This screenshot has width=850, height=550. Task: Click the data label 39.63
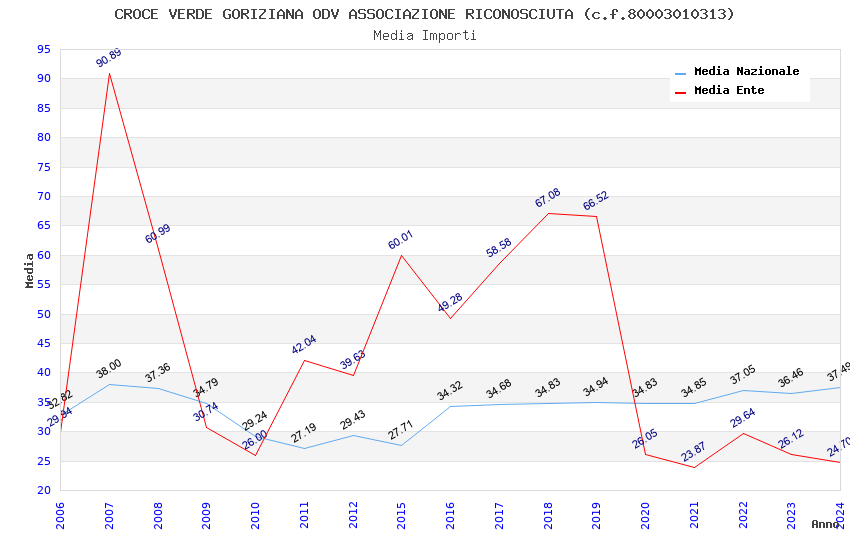click(x=353, y=359)
